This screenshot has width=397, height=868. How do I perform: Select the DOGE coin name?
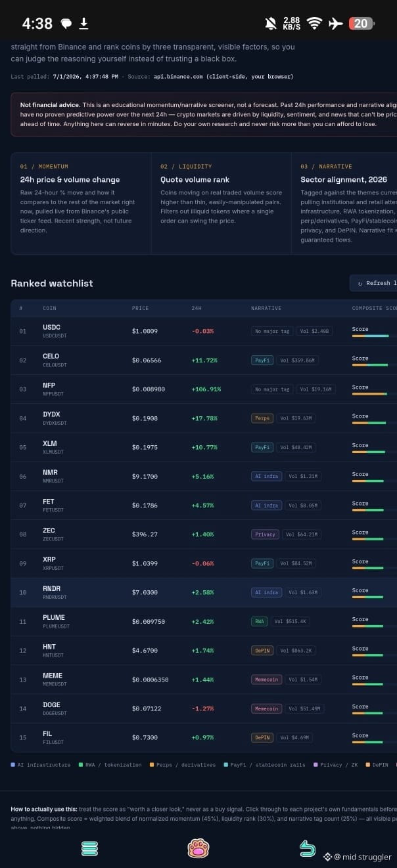pos(51,705)
